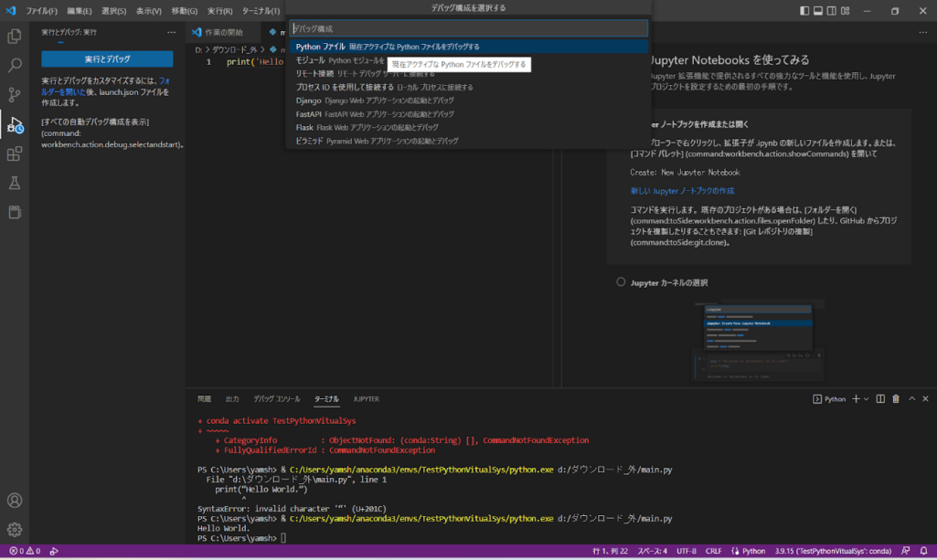Select the Jupyter カーネルの選択 radio step
The height and width of the screenshot is (560, 937).
coord(621,281)
